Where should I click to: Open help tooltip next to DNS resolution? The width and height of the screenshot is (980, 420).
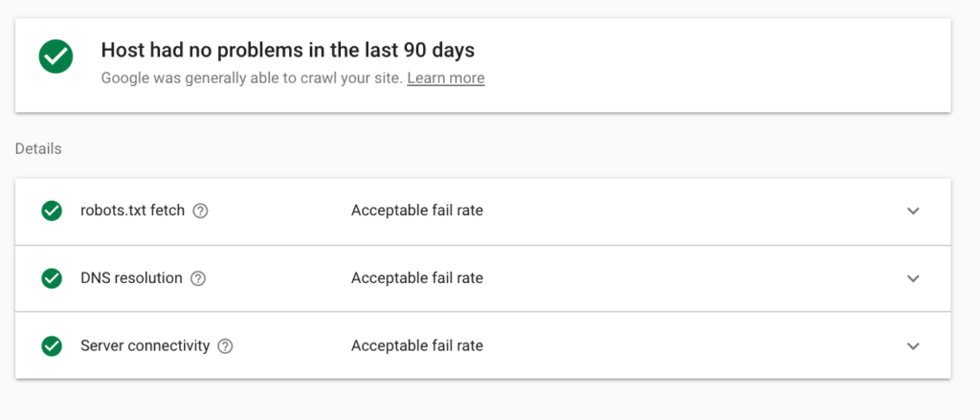pyautogui.click(x=197, y=279)
